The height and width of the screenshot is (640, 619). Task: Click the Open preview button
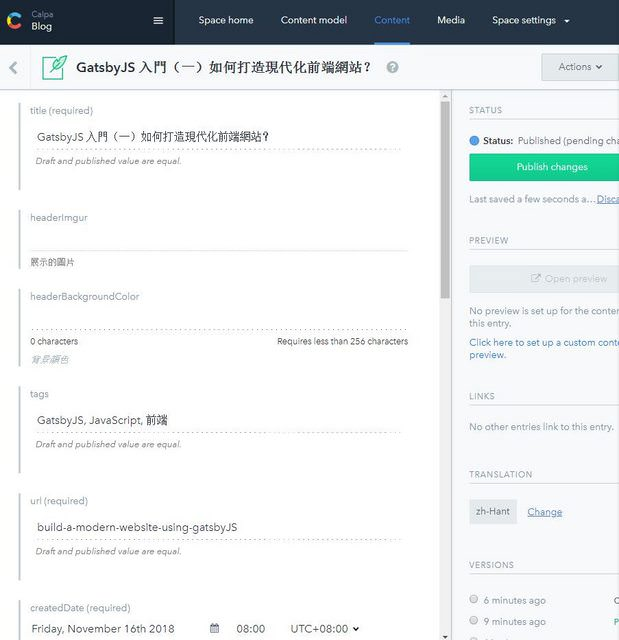[x=544, y=279]
